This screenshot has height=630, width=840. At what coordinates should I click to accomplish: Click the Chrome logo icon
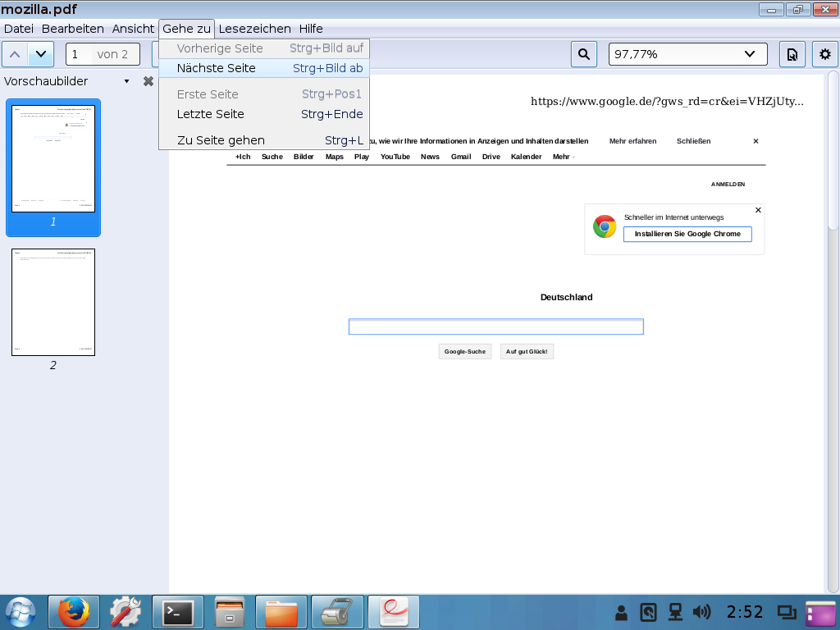coord(605,226)
